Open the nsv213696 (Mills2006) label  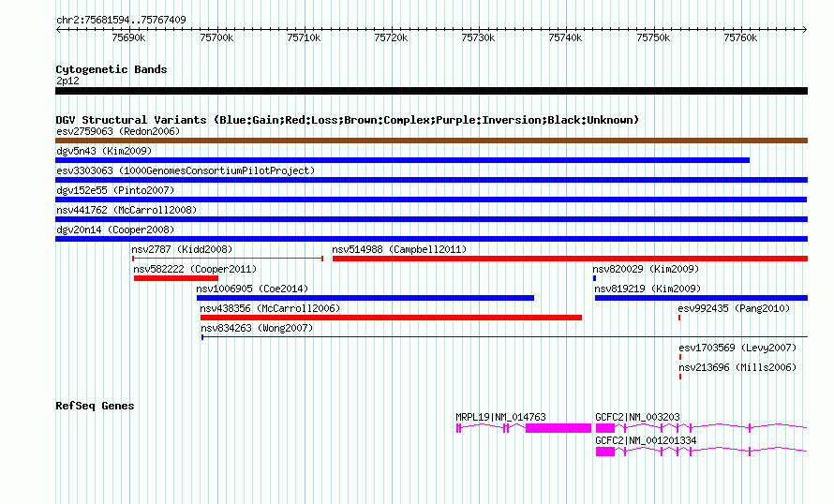[x=737, y=367]
